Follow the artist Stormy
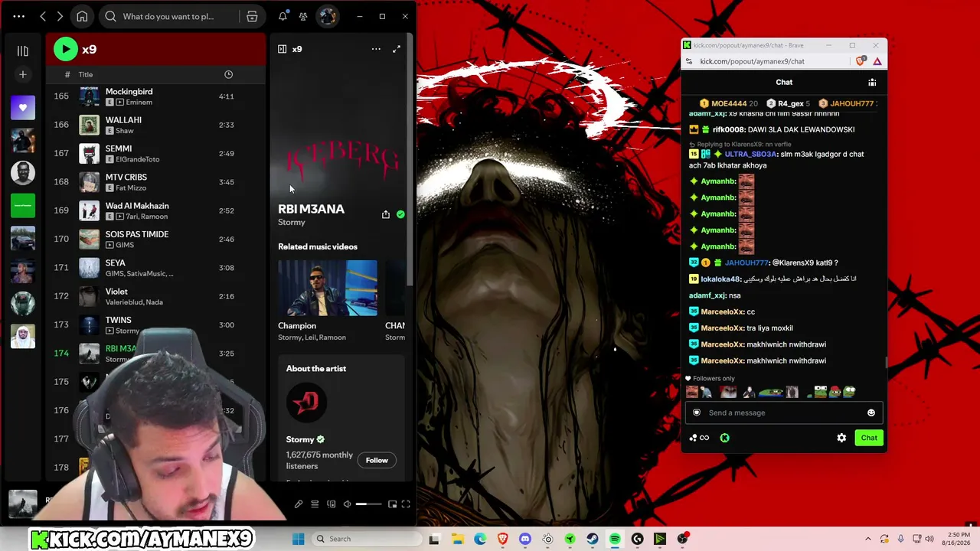Screen dimensions: 980x551 (377, 460)
